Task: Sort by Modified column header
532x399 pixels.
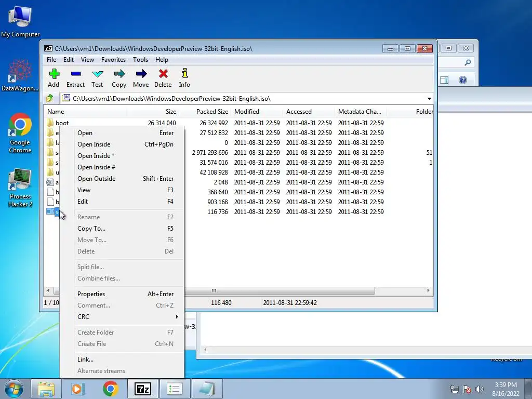Action: pos(257,112)
